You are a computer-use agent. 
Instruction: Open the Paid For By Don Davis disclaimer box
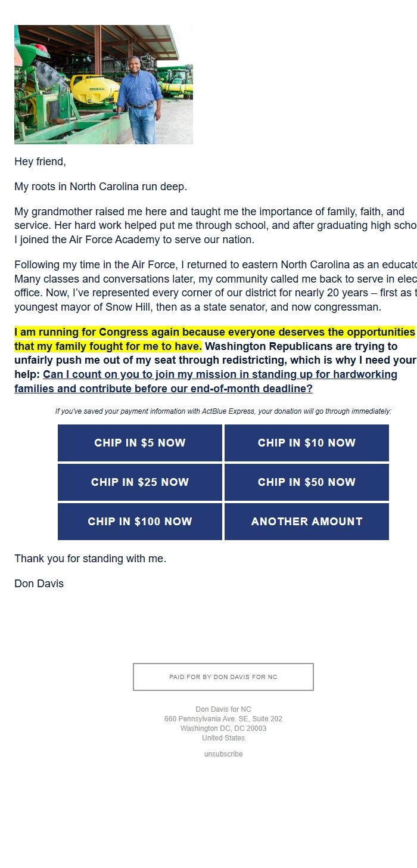pyautogui.click(x=223, y=677)
